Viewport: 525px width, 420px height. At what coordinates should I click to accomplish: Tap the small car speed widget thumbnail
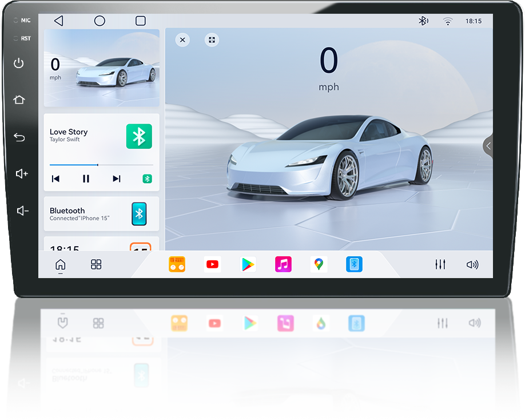101,68
